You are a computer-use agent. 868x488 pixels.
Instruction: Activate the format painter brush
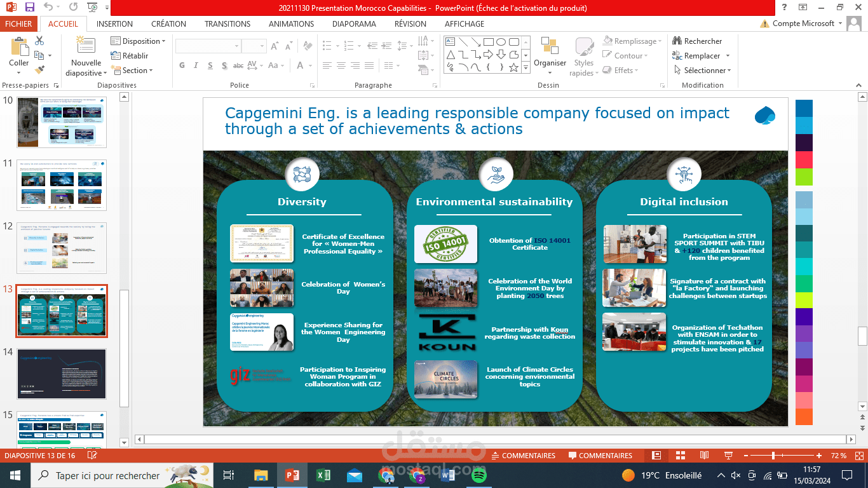(39, 70)
